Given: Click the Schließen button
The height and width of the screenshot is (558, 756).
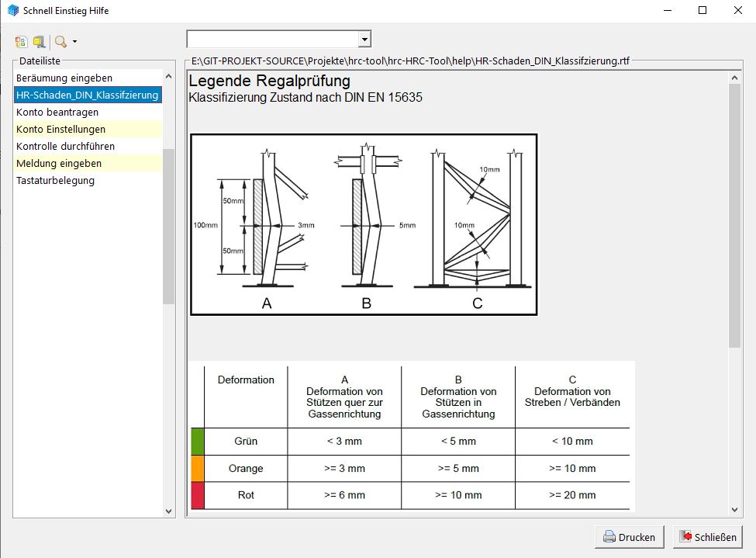Looking at the screenshot, I should [x=708, y=537].
